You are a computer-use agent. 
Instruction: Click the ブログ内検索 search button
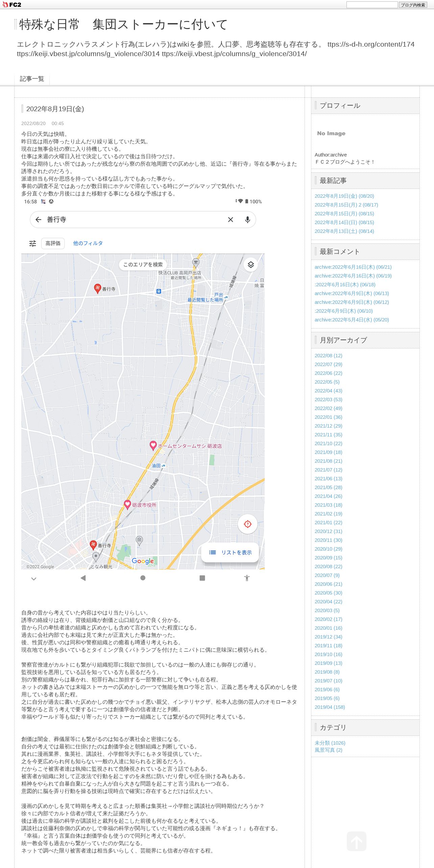(413, 5)
